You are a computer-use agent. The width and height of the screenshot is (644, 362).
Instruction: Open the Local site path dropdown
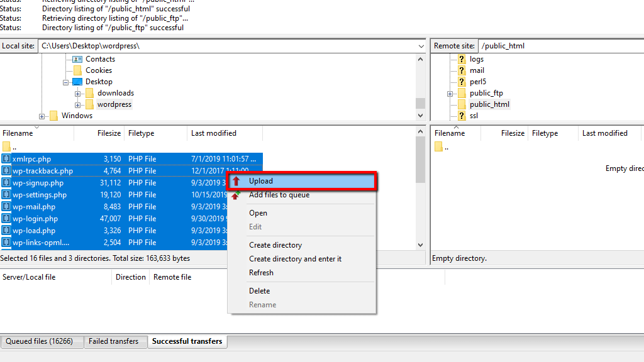click(421, 46)
